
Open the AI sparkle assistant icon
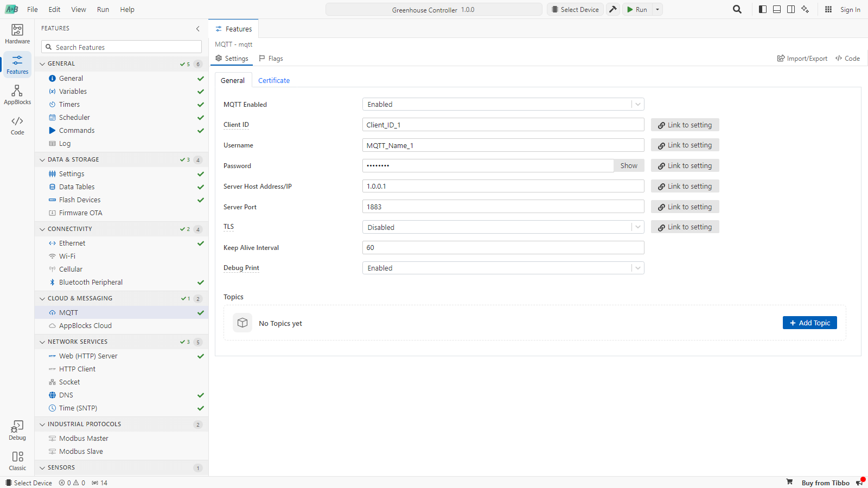click(x=805, y=9)
